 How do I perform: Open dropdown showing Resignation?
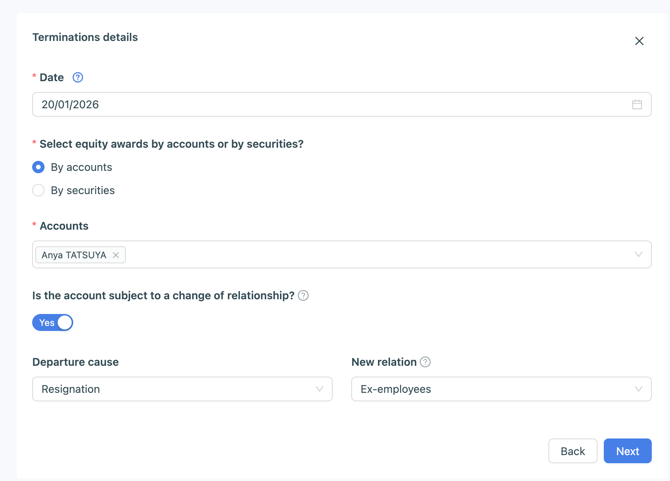coord(170,389)
